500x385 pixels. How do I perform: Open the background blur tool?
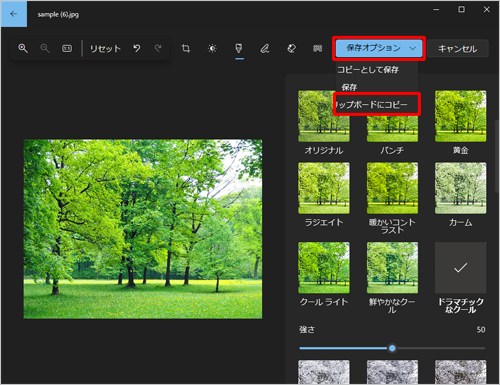tap(317, 49)
